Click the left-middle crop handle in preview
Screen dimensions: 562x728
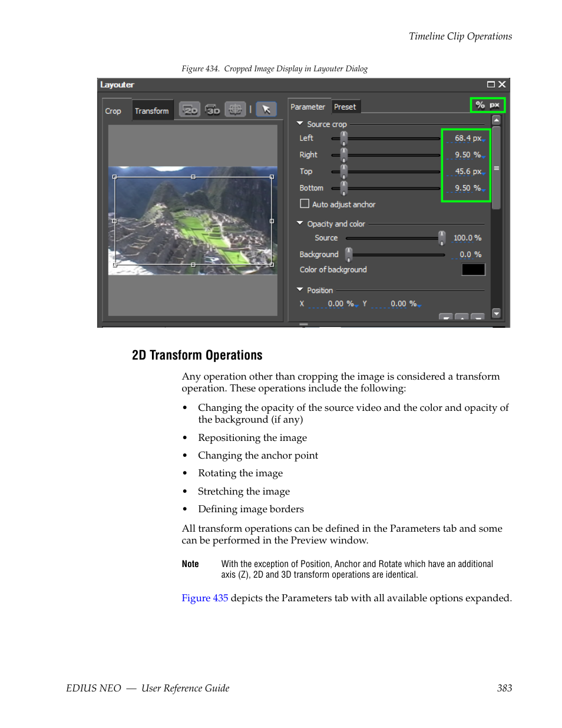(x=115, y=221)
